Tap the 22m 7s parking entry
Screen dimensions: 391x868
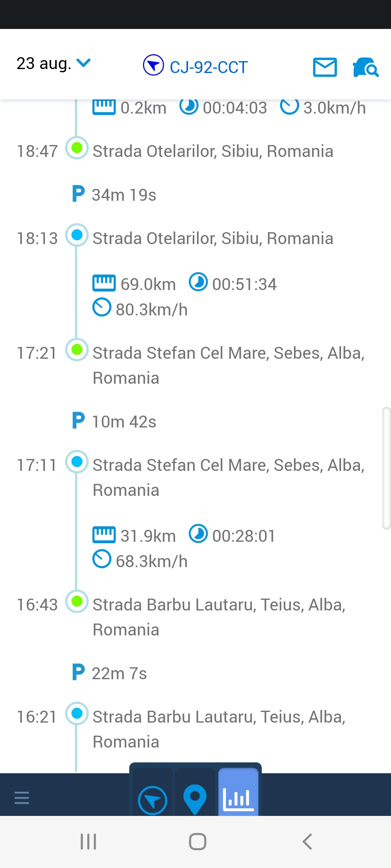(119, 673)
